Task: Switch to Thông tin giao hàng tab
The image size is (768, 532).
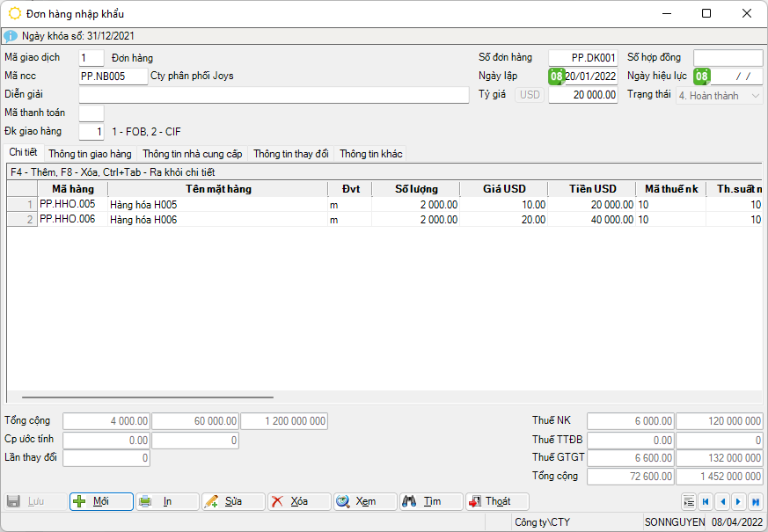Action: coord(90,154)
